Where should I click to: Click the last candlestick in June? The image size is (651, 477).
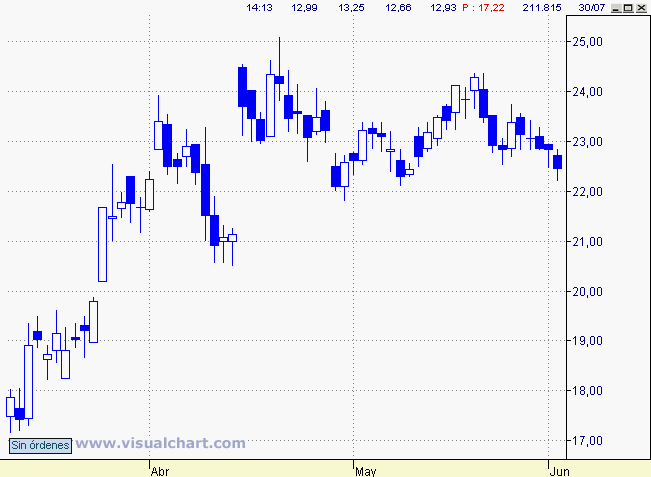coord(558,162)
